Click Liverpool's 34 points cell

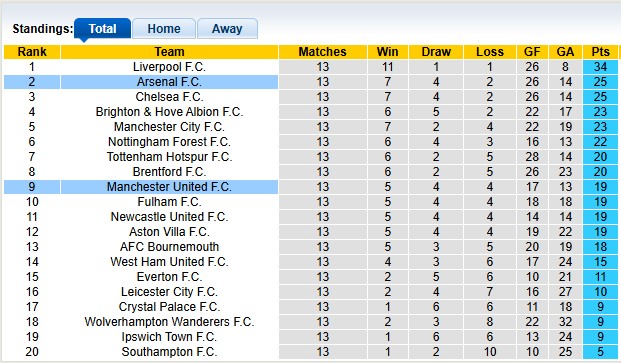pos(600,67)
